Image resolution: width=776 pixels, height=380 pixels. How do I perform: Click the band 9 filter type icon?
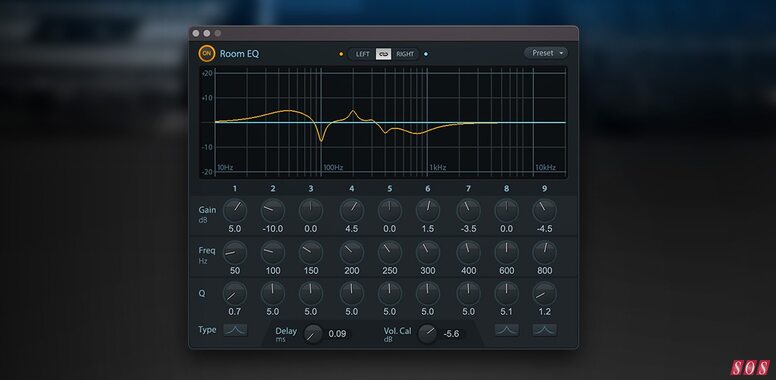[544, 330]
